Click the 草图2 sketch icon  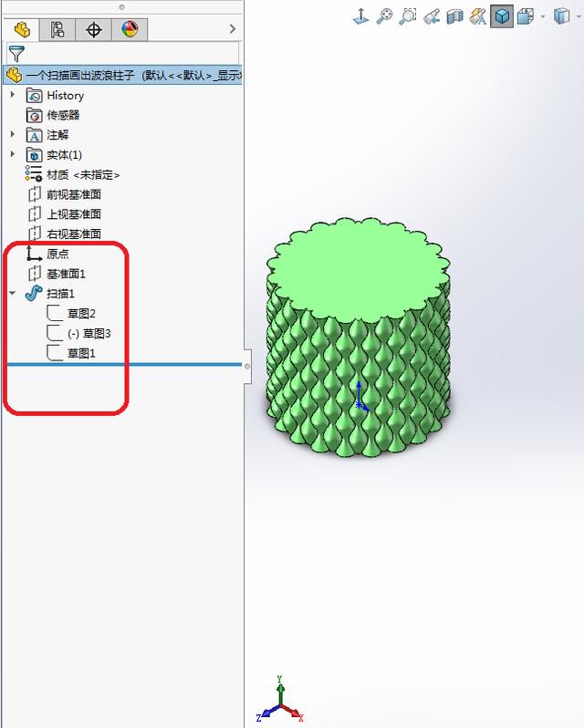coord(55,313)
